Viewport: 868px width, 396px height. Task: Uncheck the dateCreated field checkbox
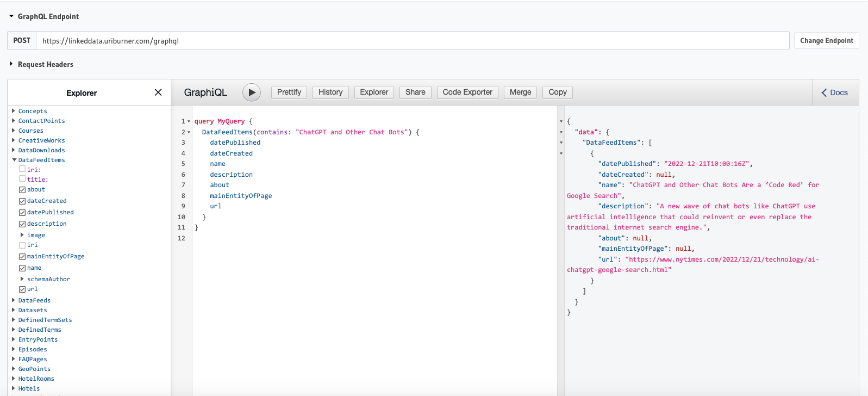[22, 201]
